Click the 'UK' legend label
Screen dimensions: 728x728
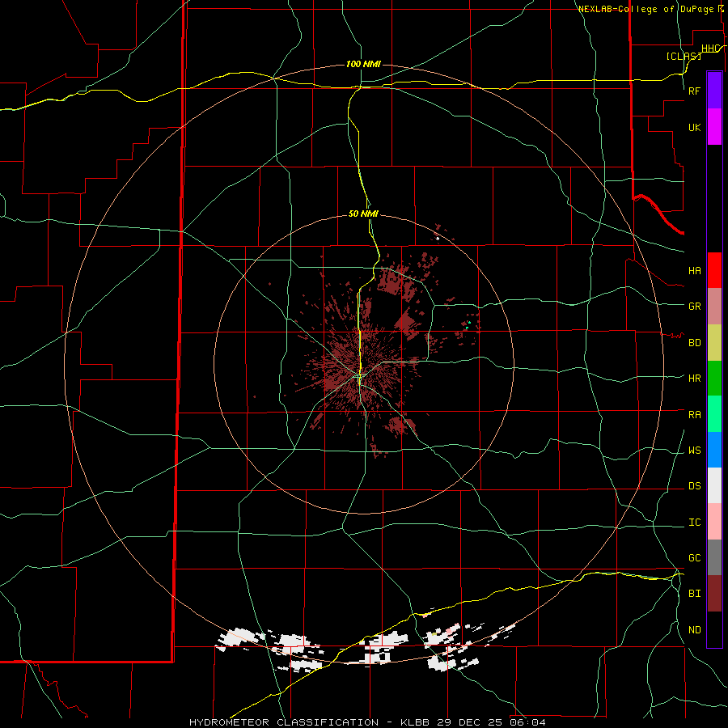695,128
